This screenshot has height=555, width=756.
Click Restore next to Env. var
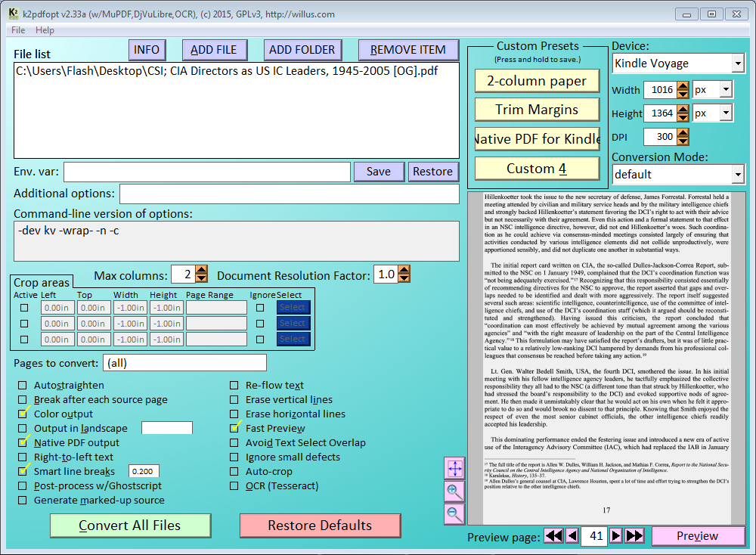pyautogui.click(x=432, y=172)
